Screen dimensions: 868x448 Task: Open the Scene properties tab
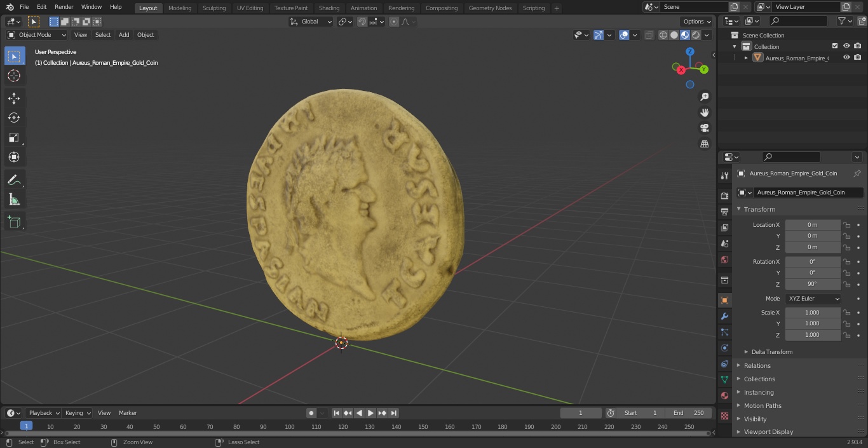pyautogui.click(x=724, y=243)
